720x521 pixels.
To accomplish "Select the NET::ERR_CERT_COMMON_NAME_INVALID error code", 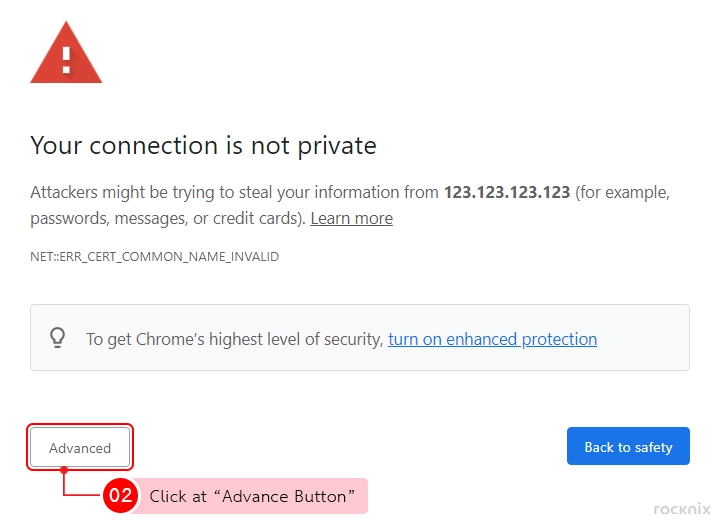I will click(155, 257).
